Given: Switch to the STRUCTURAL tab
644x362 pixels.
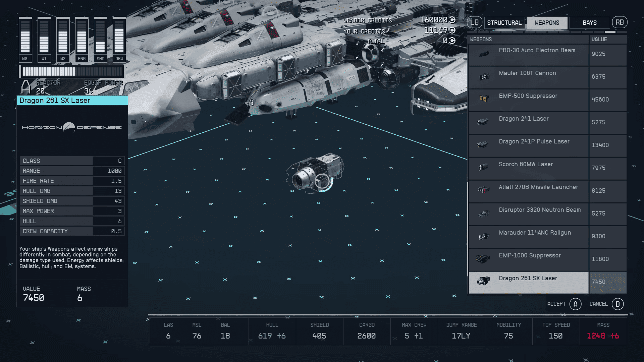Looking at the screenshot, I should tap(504, 22).
